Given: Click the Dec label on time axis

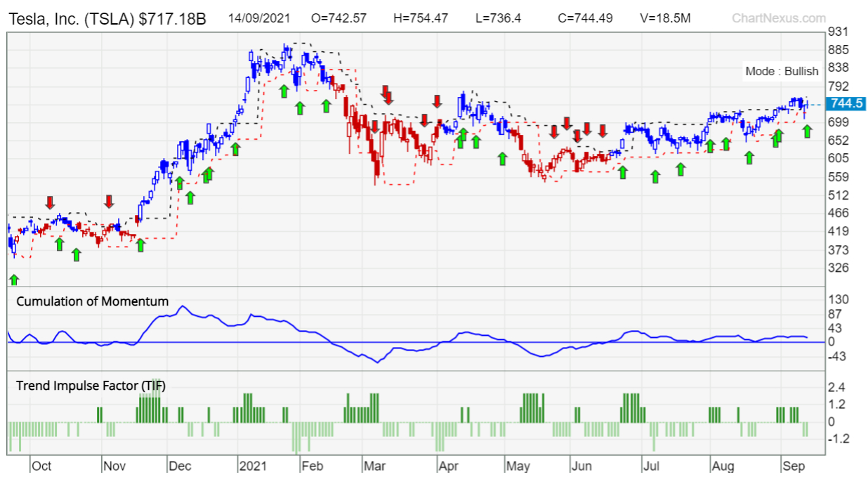Looking at the screenshot, I should click(x=180, y=466).
